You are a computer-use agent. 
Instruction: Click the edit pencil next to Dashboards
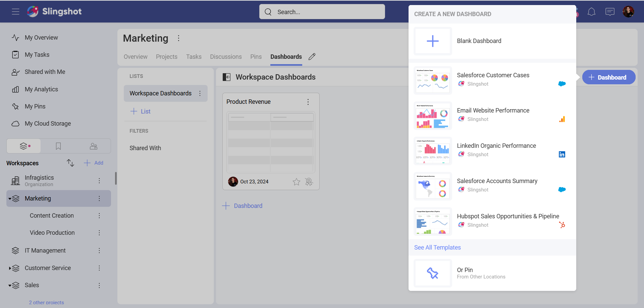click(312, 56)
